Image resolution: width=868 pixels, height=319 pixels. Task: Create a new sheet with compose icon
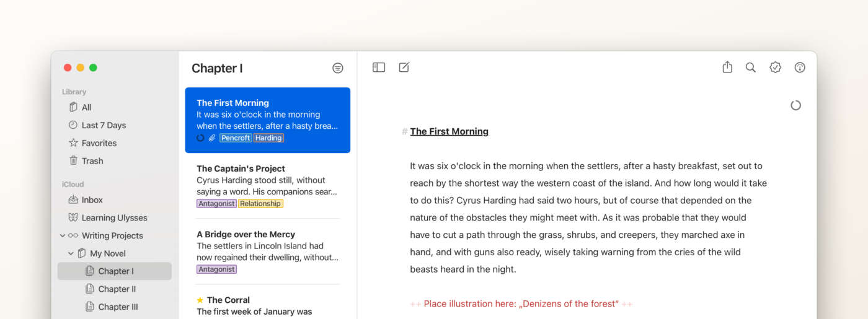pos(404,68)
